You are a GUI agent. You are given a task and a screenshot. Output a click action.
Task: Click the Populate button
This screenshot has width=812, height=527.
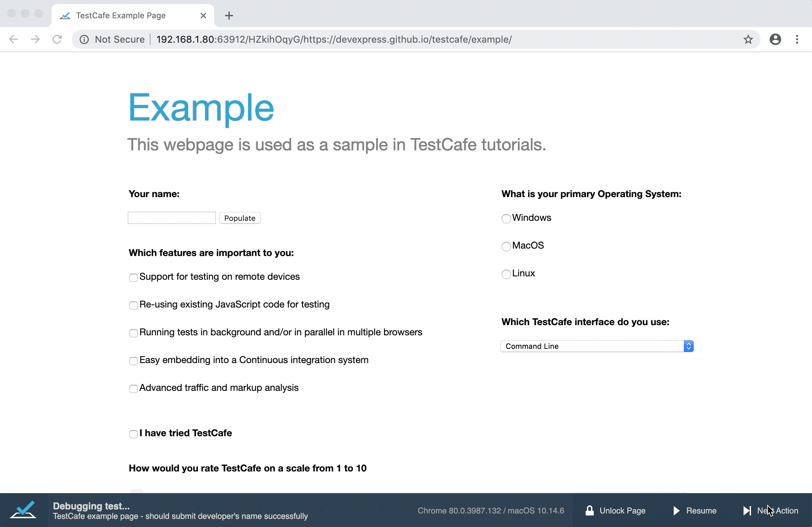click(240, 218)
